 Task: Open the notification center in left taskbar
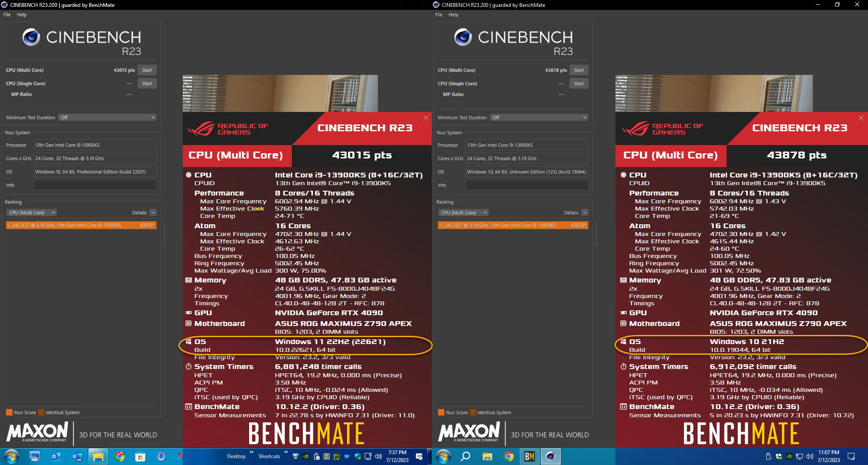coord(419,456)
